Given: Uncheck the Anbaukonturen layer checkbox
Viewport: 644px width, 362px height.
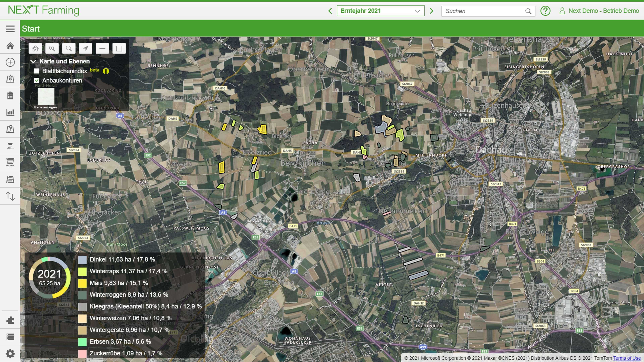Looking at the screenshot, I should (x=37, y=80).
